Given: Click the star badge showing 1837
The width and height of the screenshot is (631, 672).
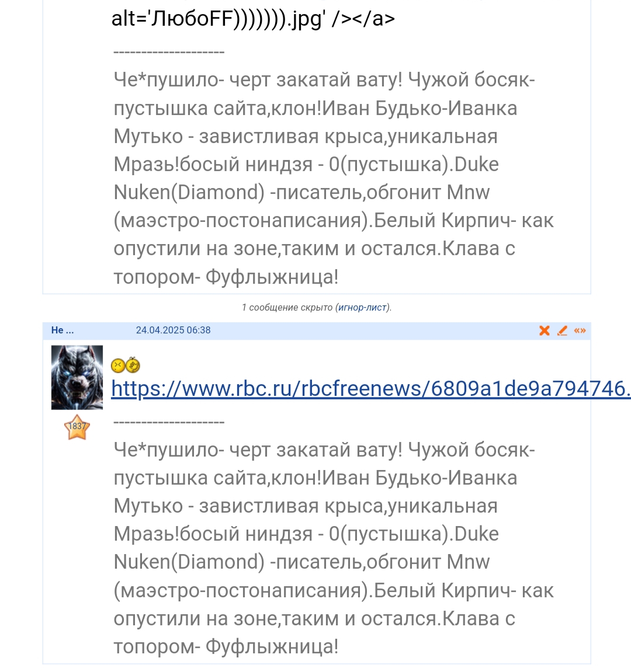Looking at the screenshot, I should pyautogui.click(x=77, y=427).
